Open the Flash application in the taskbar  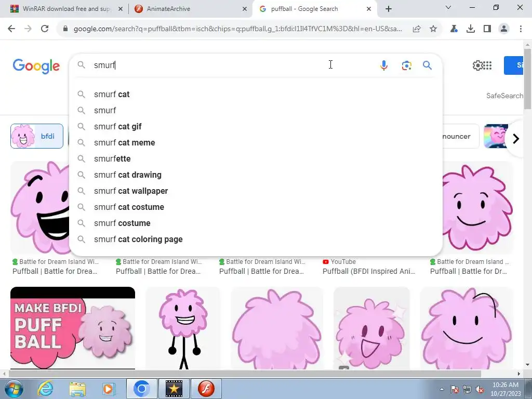coord(206,389)
